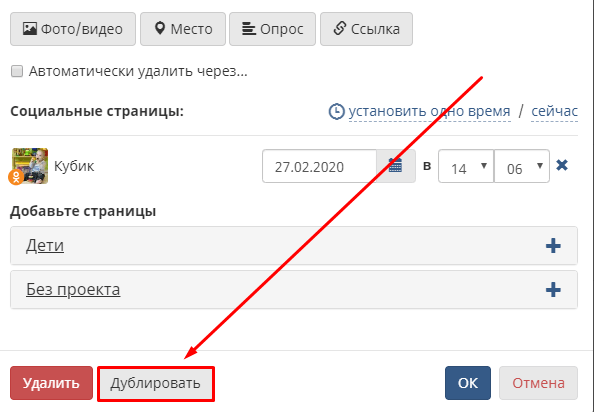The height and width of the screenshot is (412, 594).
Task: Enable Автоматически удалить через checkbox
Action: [x=17, y=71]
